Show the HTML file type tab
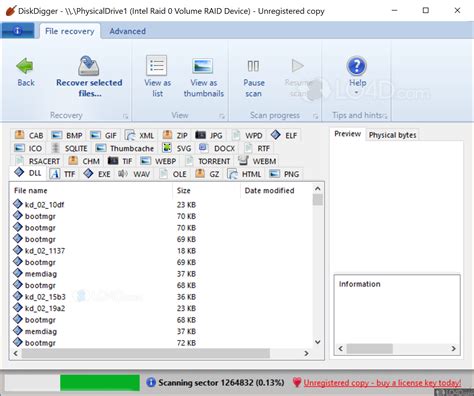The width and height of the screenshot is (474, 396). [x=244, y=174]
